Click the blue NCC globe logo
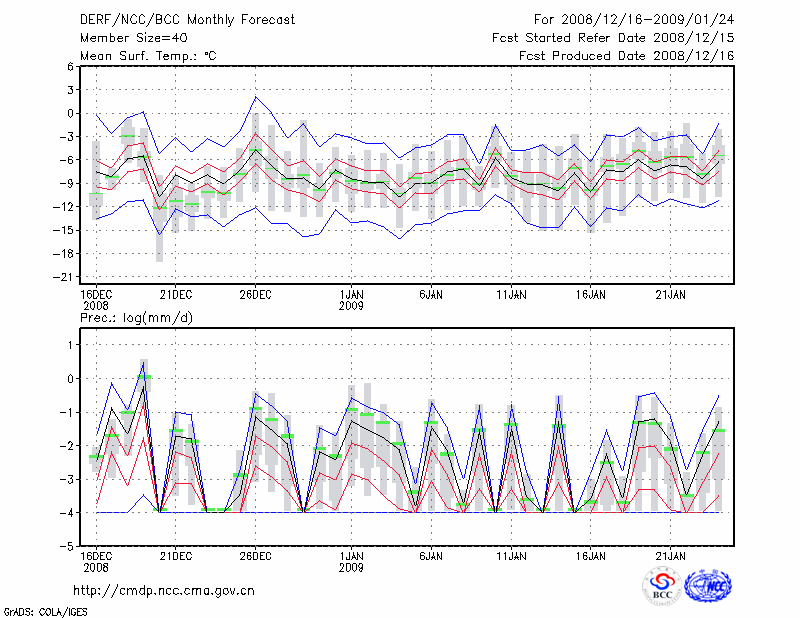Viewport: 800px width, 618px height. coord(708,585)
